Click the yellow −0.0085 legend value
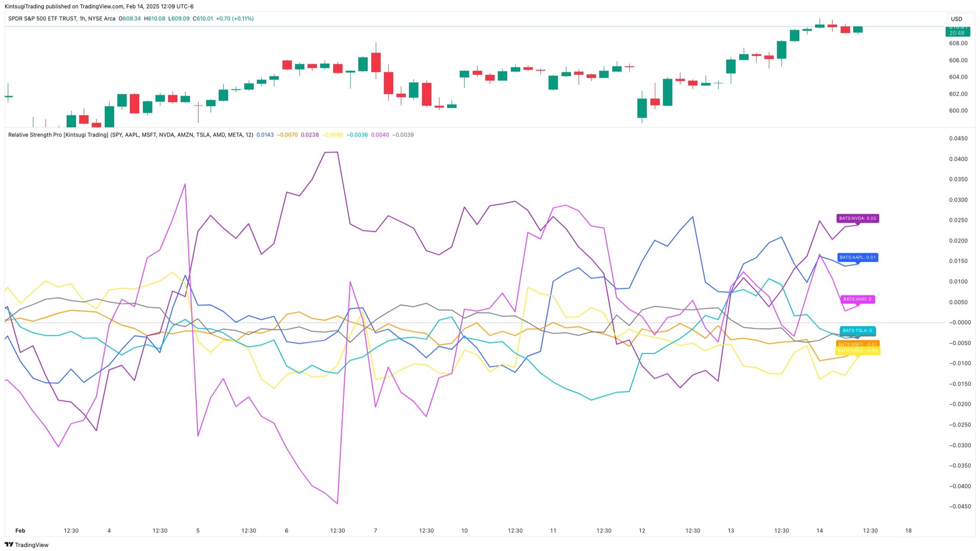Viewport: 980px width, 551px height. [x=332, y=135]
